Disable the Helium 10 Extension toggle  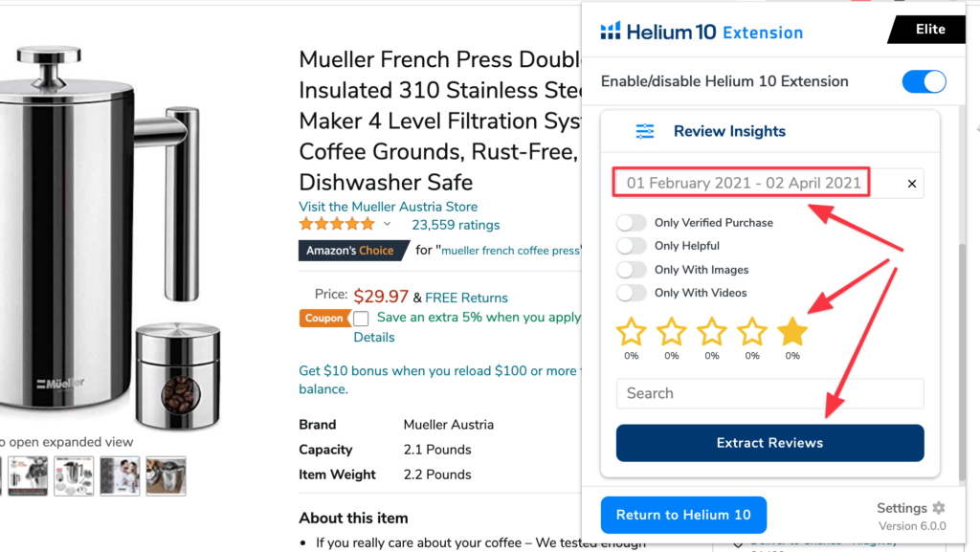[924, 81]
